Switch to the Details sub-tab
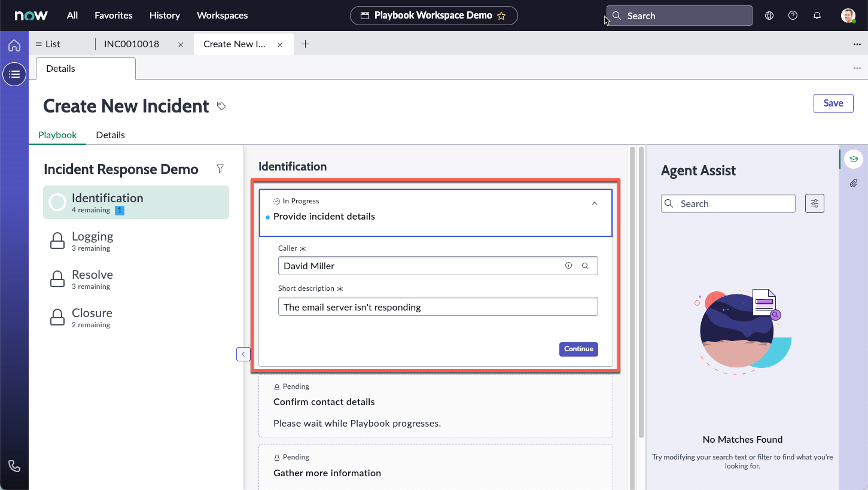868x490 pixels. (x=111, y=135)
